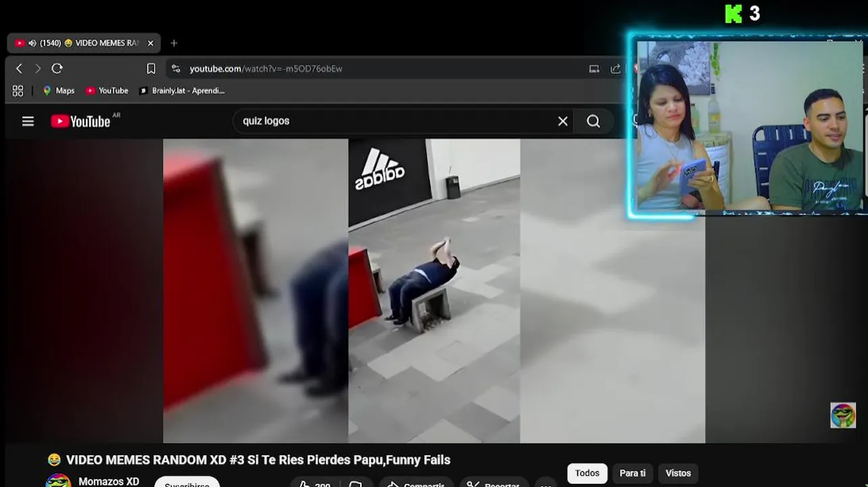868x487 pixels.
Task: Click the Suscribirse button
Action: [187, 483]
